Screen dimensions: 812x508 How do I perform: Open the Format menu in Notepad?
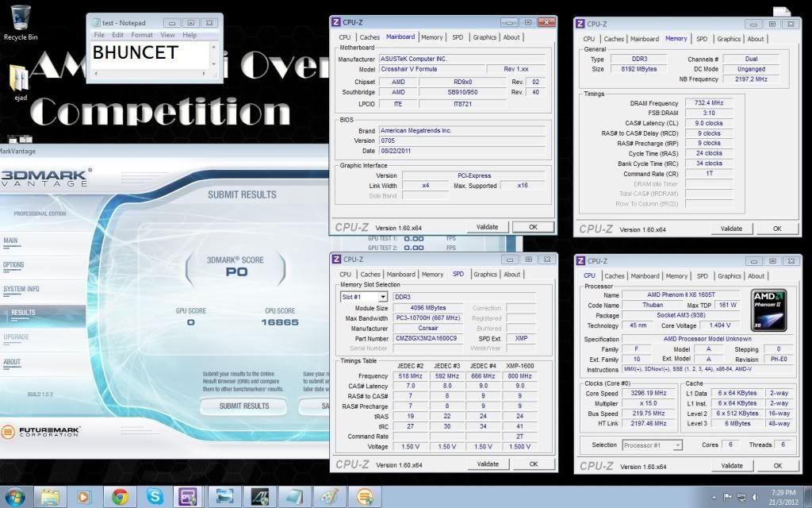[142, 35]
